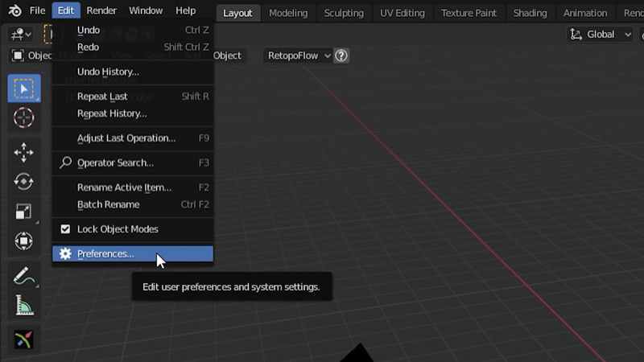Switch to the Layout workspace tab
The height and width of the screenshot is (362, 644).
point(237,13)
